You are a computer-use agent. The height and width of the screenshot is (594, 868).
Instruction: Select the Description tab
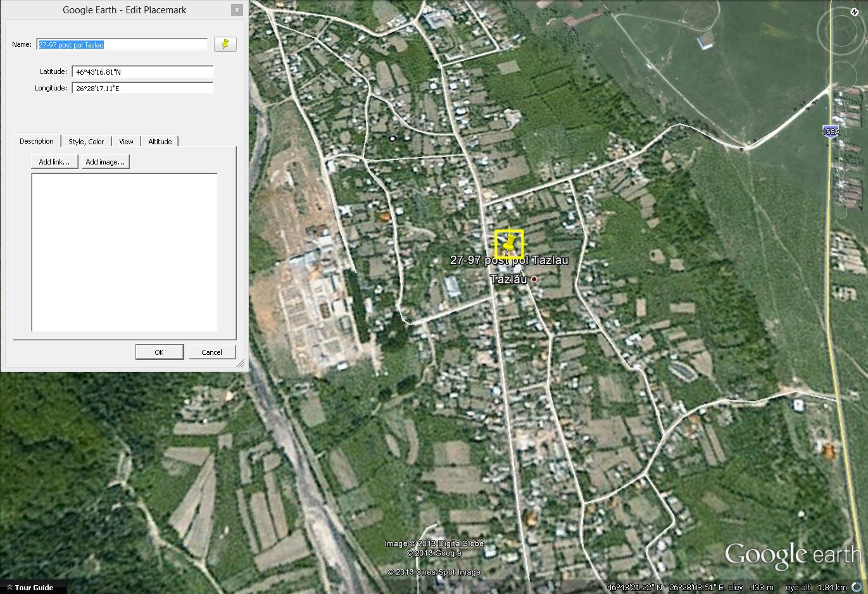pyautogui.click(x=37, y=141)
